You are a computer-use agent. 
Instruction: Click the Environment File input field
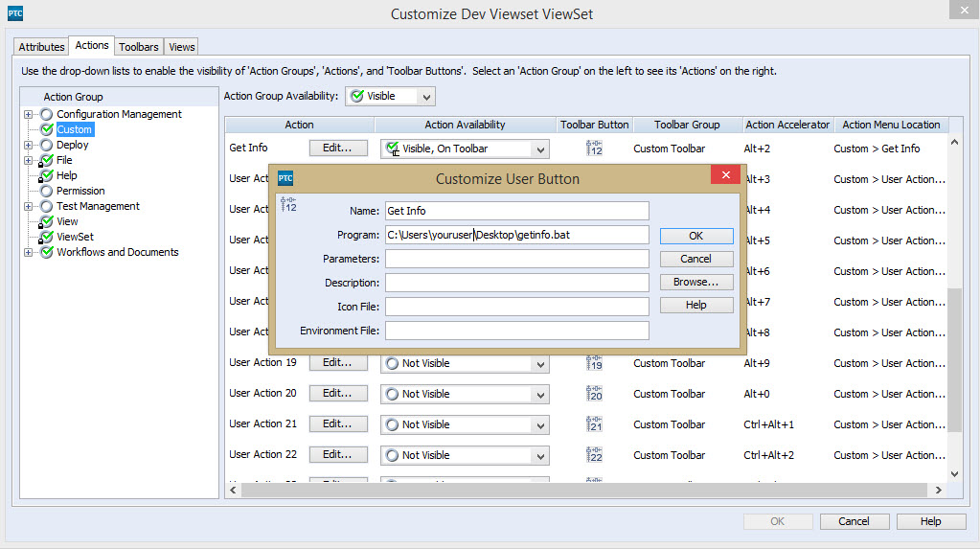517,331
